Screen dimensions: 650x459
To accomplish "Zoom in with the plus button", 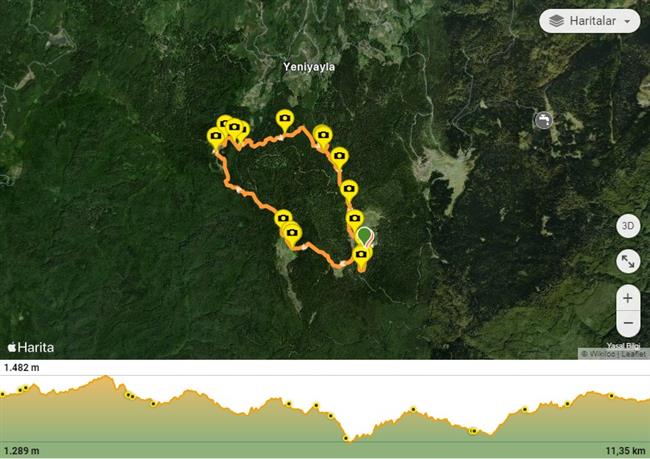I will click(x=628, y=298).
